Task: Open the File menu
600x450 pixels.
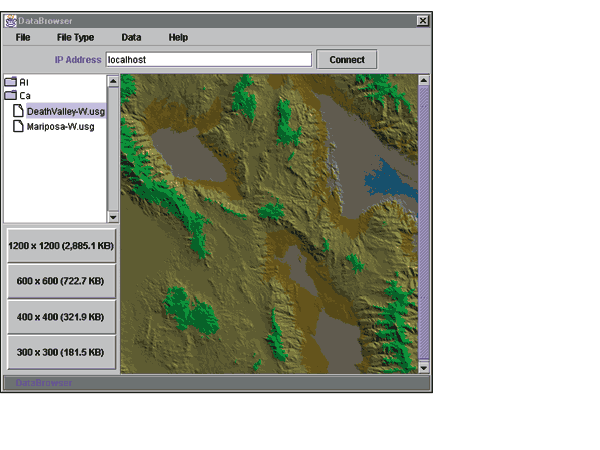Action: 23,37
